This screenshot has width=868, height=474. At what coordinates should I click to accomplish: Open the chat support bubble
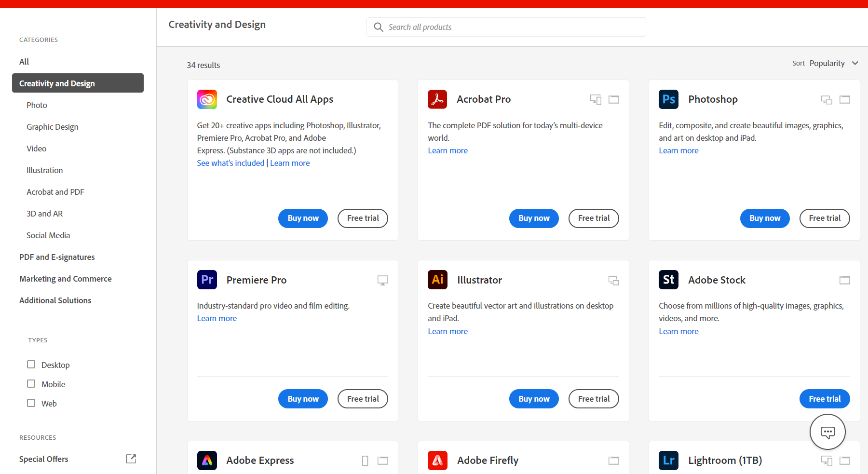827,432
